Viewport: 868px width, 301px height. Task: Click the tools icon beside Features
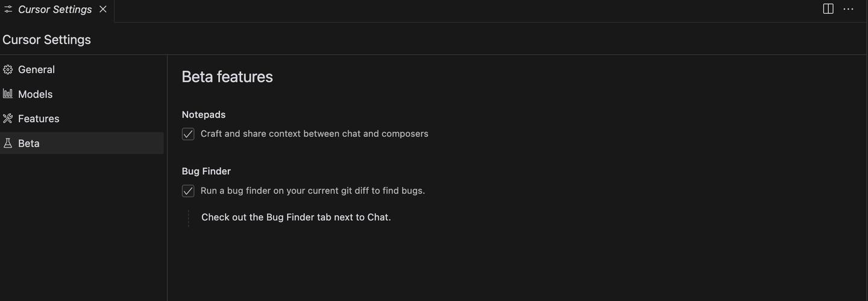(8, 118)
